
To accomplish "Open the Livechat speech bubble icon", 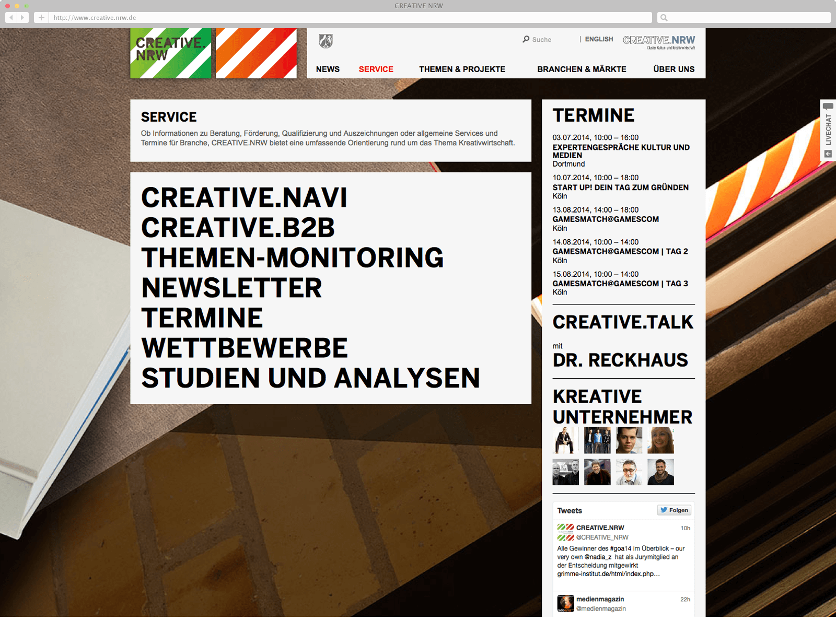I will tap(828, 107).
